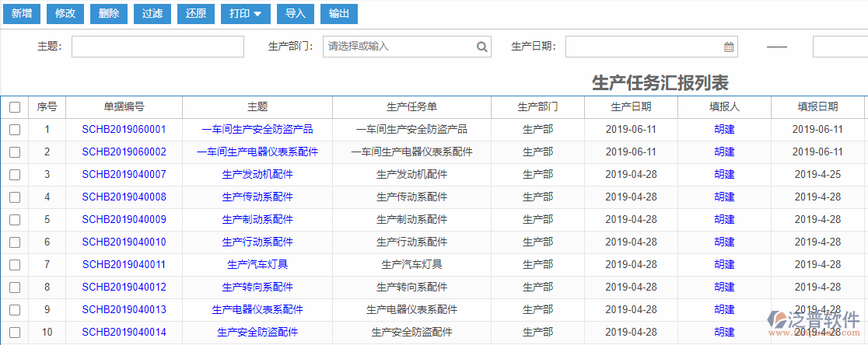
Task: Click the search icon in 生产部门 field
Action: pyautogui.click(x=482, y=47)
